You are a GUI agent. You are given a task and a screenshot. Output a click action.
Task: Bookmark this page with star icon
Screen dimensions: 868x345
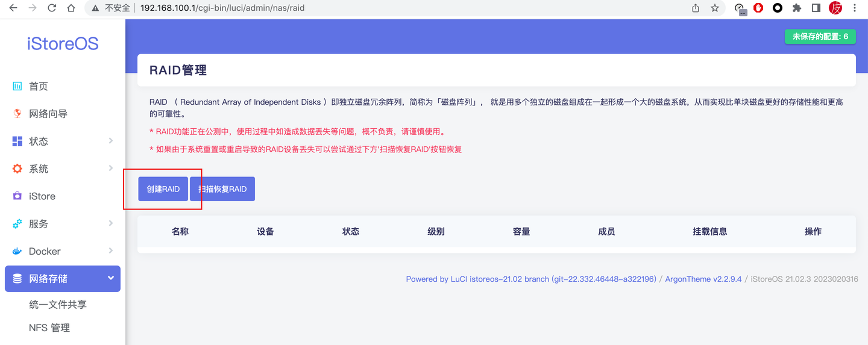[x=715, y=8]
